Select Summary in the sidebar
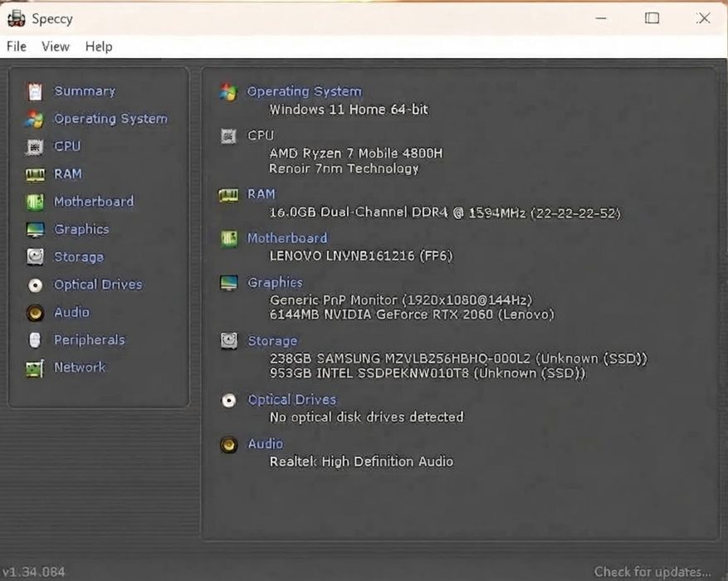The width and height of the screenshot is (728, 581). (85, 91)
